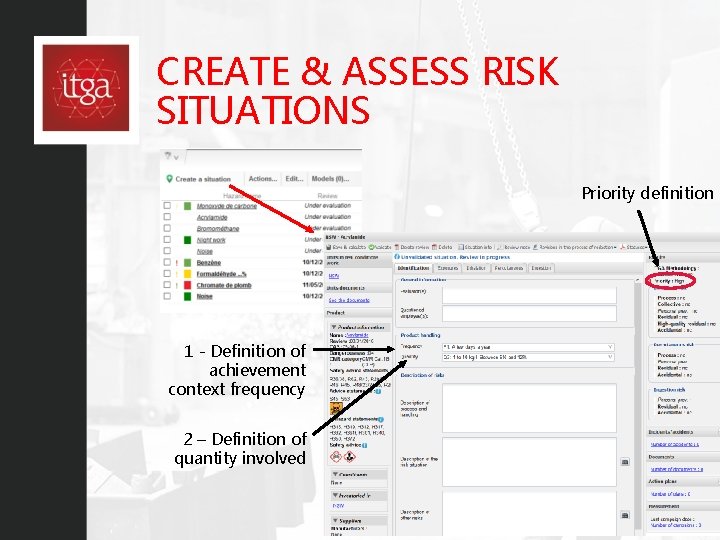Open the Models (0)... menu
720x540 pixels.
[x=330, y=179]
